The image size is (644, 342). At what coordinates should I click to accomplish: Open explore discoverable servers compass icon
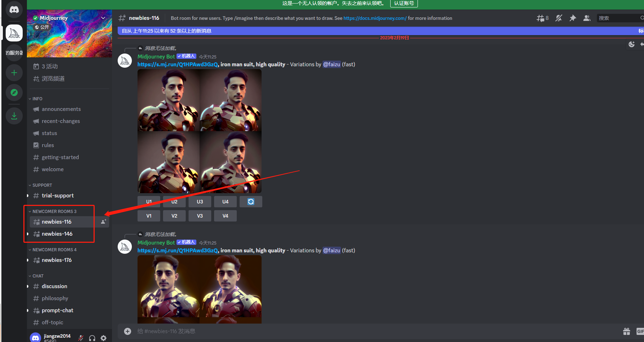click(14, 92)
